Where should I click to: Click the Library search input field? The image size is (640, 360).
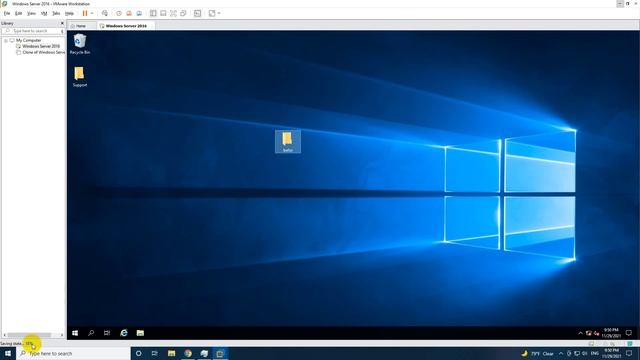(31, 31)
